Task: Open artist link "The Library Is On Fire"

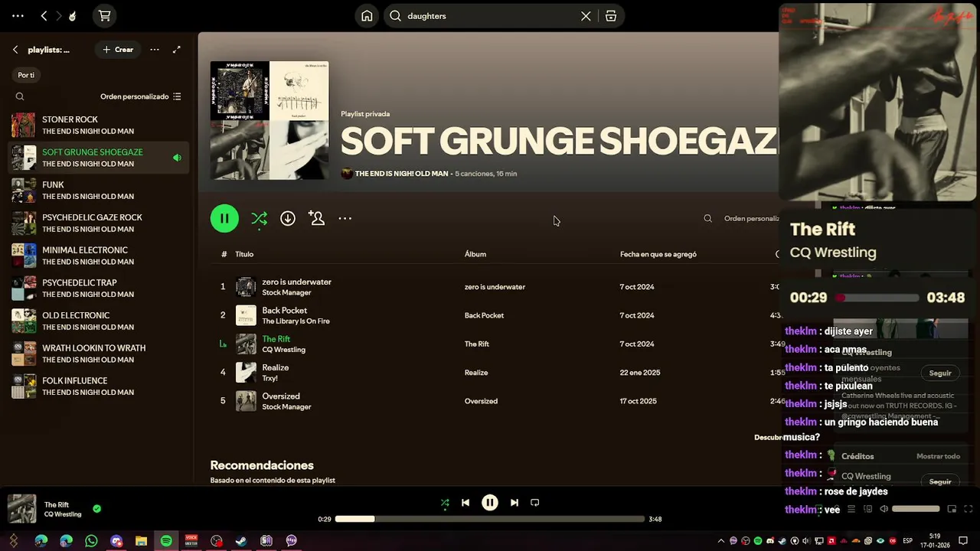Action: (x=296, y=321)
